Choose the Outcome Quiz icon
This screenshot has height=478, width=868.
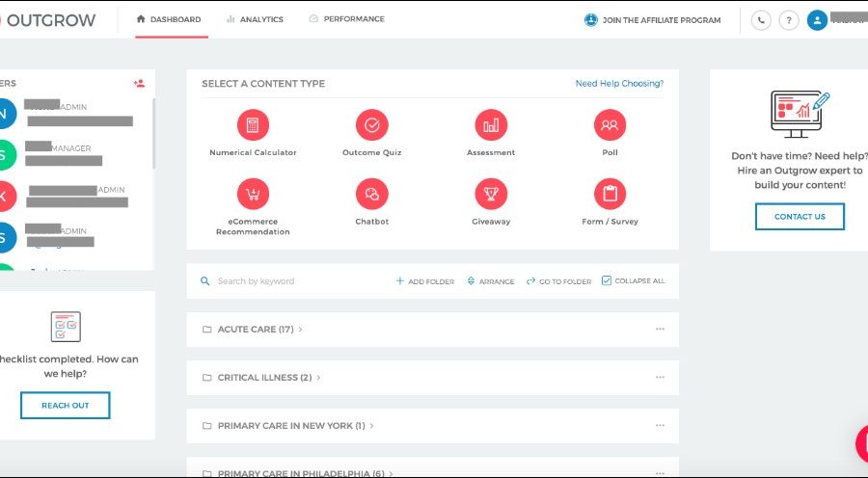(371, 125)
